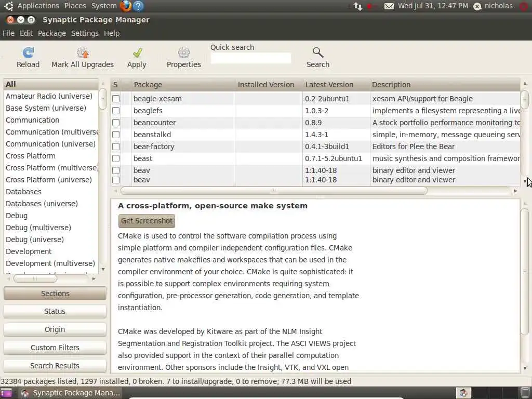Viewport: 532px width, 399px height.
Task: Sort by the Description column header
Action: pos(445,85)
